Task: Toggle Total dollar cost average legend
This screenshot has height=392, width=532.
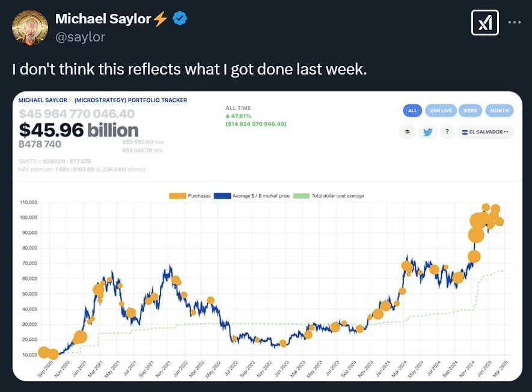Action: pos(328,196)
